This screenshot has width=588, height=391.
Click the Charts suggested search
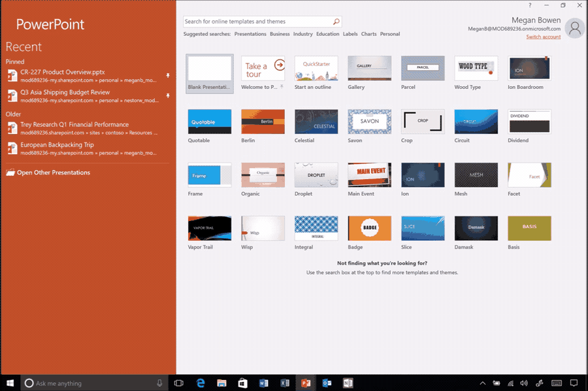pyautogui.click(x=368, y=34)
